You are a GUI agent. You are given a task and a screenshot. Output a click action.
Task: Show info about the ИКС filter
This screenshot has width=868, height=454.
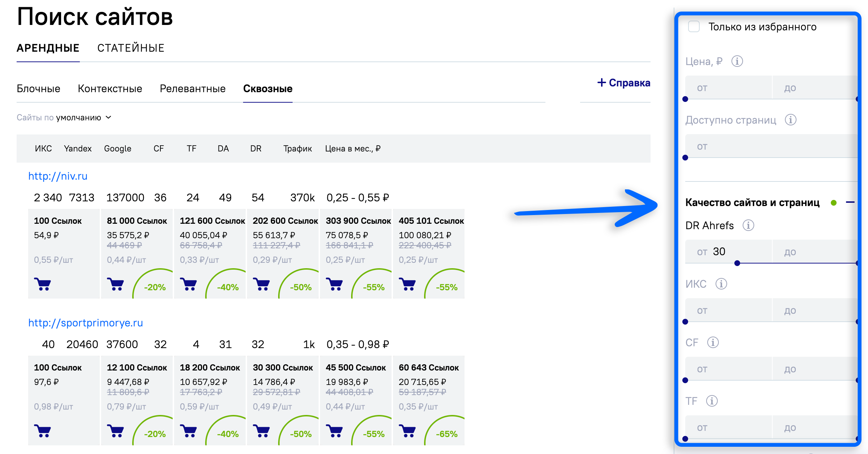pos(721,284)
